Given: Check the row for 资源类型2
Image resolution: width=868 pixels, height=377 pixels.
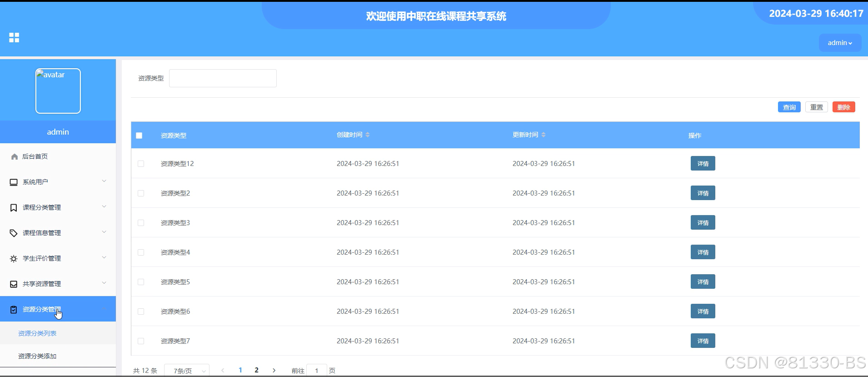Looking at the screenshot, I should coord(141,193).
